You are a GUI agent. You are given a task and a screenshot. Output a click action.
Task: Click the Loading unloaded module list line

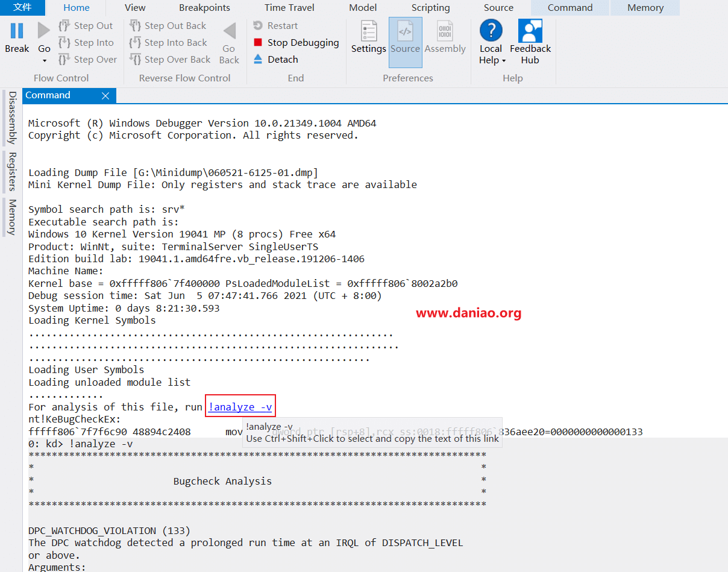tap(110, 382)
